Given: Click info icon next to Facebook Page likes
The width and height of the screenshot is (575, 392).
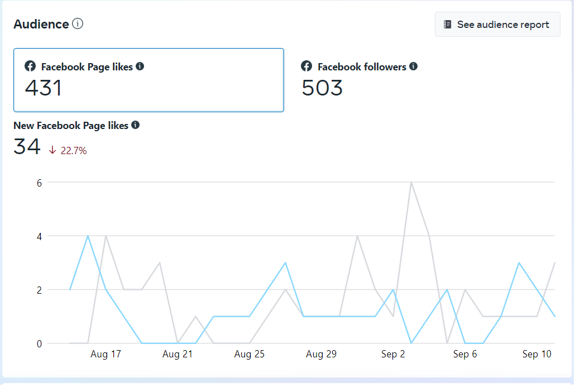Looking at the screenshot, I should coord(140,66).
